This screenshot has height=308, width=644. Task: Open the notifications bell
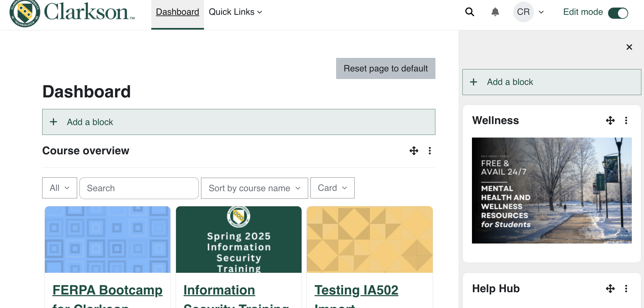click(495, 12)
